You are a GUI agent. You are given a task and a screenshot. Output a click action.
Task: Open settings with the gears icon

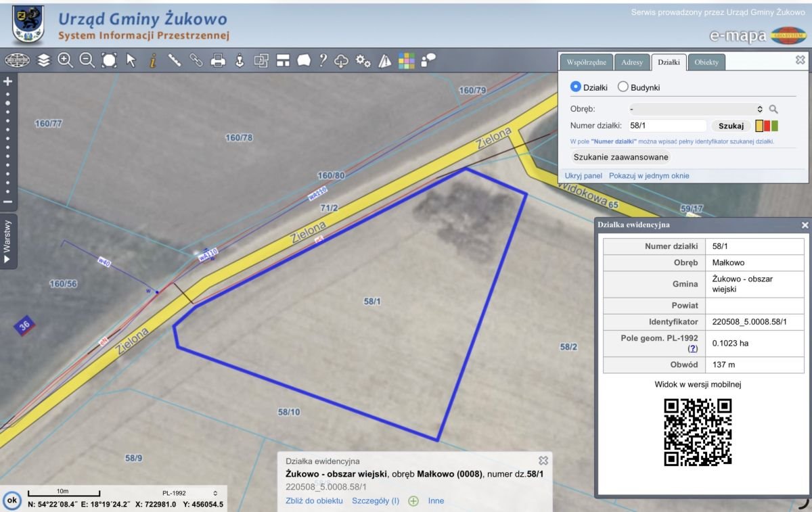tap(363, 61)
